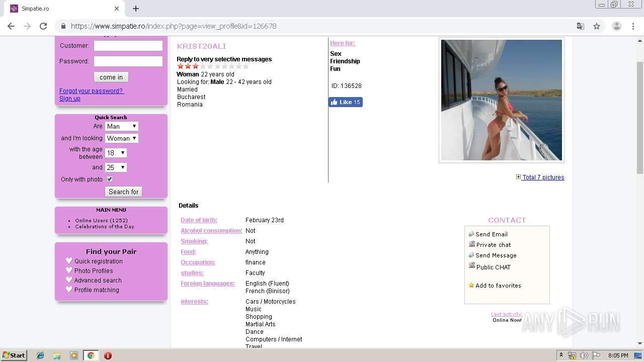Click the Public CHAT icon
This screenshot has height=362, width=644.
click(471, 265)
